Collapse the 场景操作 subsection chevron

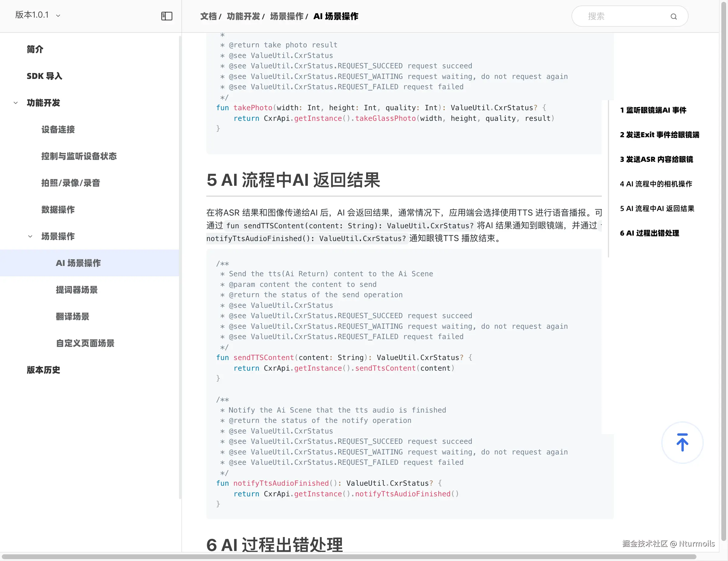(x=30, y=236)
